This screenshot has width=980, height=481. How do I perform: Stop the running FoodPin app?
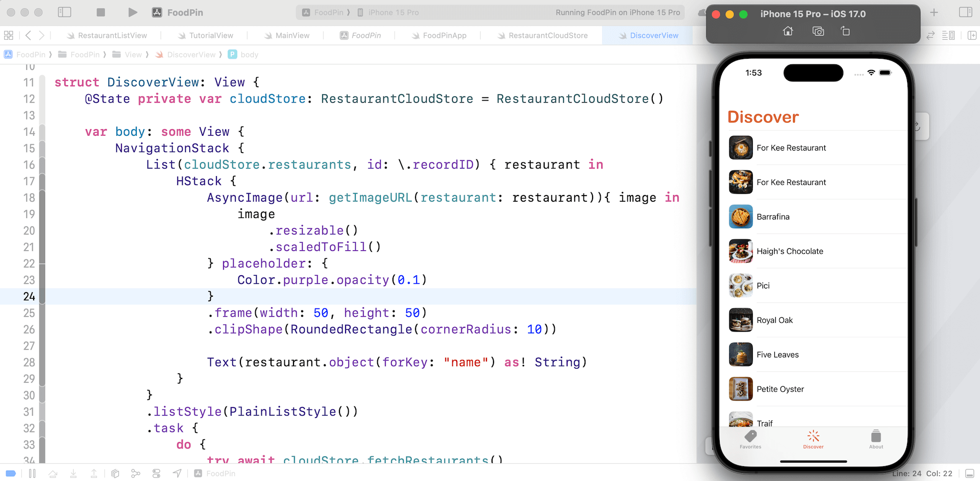[x=101, y=12]
